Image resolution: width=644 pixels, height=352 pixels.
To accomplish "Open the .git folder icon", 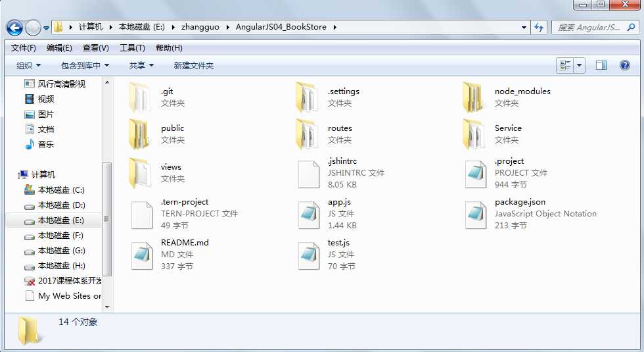I will [139, 97].
